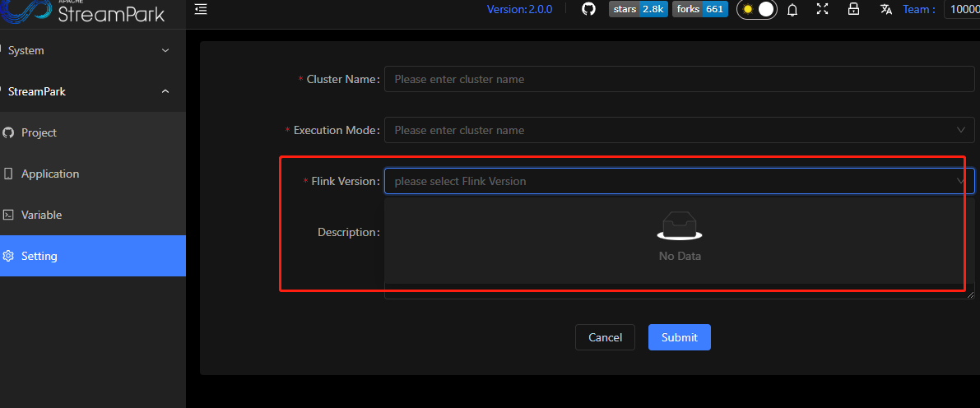Image resolution: width=980 pixels, height=408 pixels.
Task: Open the Flink Version select box
Action: click(680, 181)
